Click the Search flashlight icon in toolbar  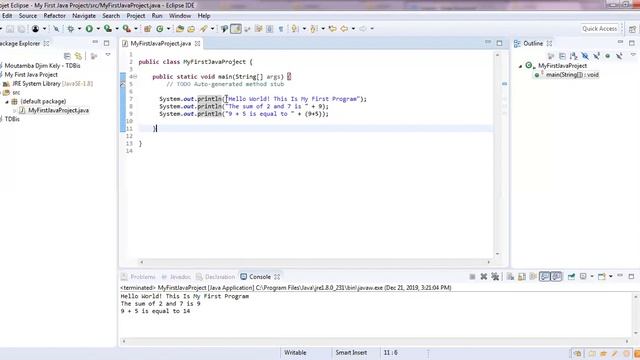[x=203, y=29]
